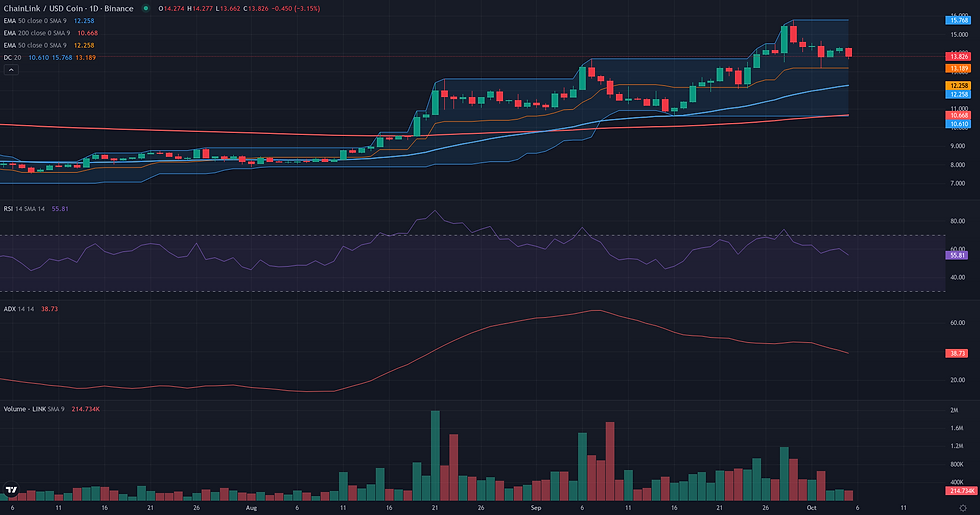Image resolution: width=980 pixels, height=515 pixels.
Task: Click the DC legend value 10.610
Action: click(x=39, y=58)
